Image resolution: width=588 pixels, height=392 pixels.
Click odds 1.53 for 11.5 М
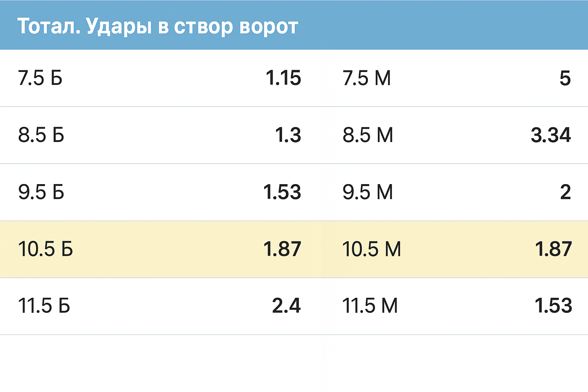click(553, 305)
